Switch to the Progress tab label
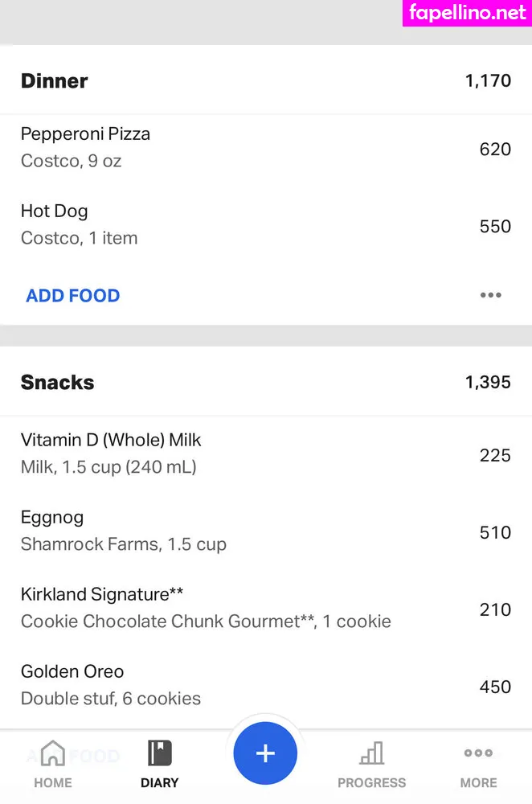532x804 pixels. 371,782
